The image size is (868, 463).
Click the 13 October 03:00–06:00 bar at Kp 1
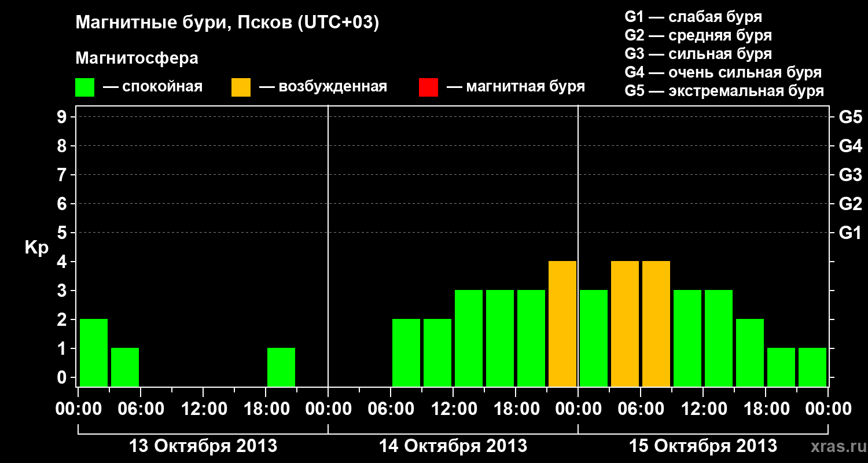click(125, 367)
